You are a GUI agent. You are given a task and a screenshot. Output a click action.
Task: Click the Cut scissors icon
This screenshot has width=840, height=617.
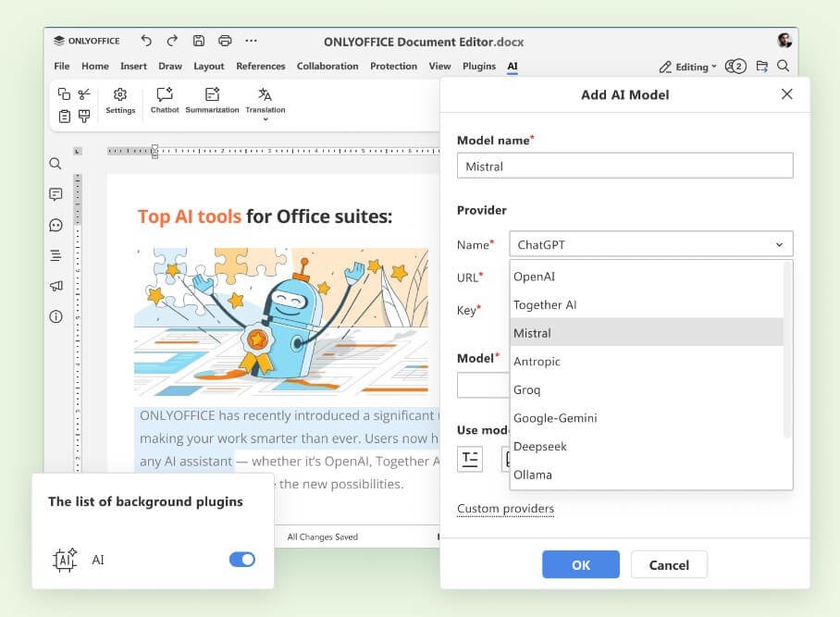tap(84, 93)
